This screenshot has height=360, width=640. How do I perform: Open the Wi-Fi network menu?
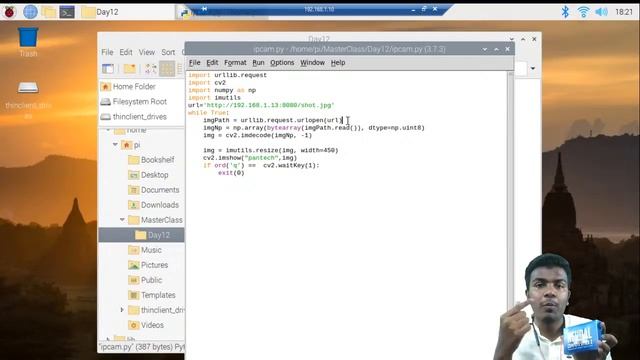click(583, 12)
